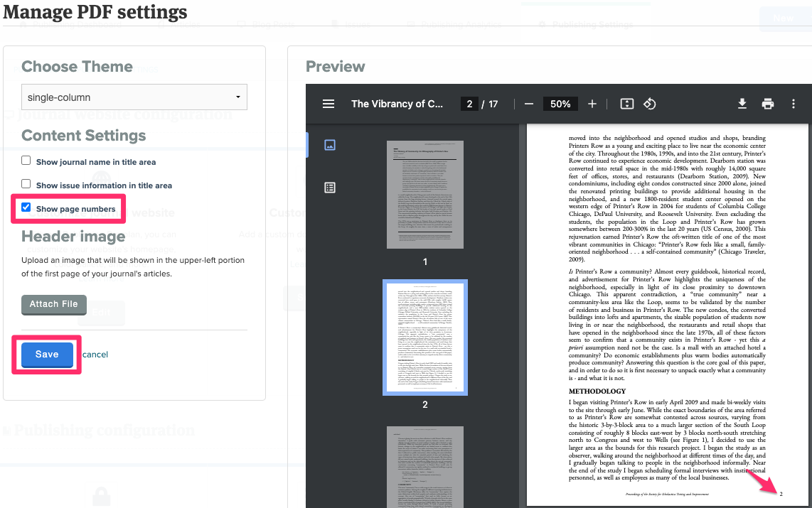Select the third page thumbnail
Screen dimensions: 812x508
(x=425, y=467)
